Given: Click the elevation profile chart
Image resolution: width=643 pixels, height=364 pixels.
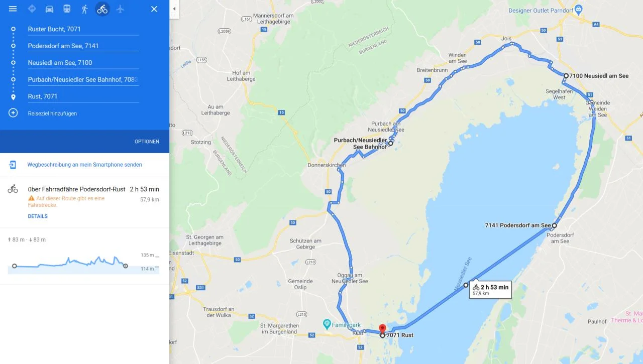Looking at the screenshot, I should pos(83,262).
